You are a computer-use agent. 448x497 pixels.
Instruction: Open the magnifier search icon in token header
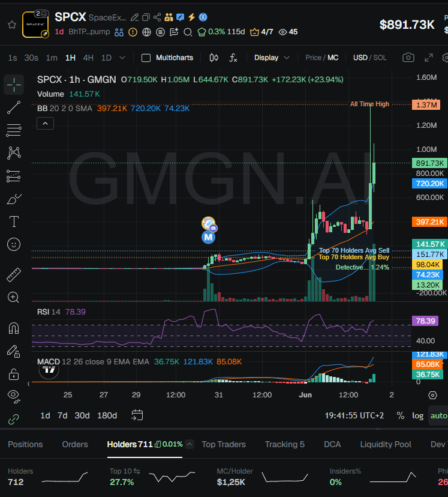(x=188, y=32)
